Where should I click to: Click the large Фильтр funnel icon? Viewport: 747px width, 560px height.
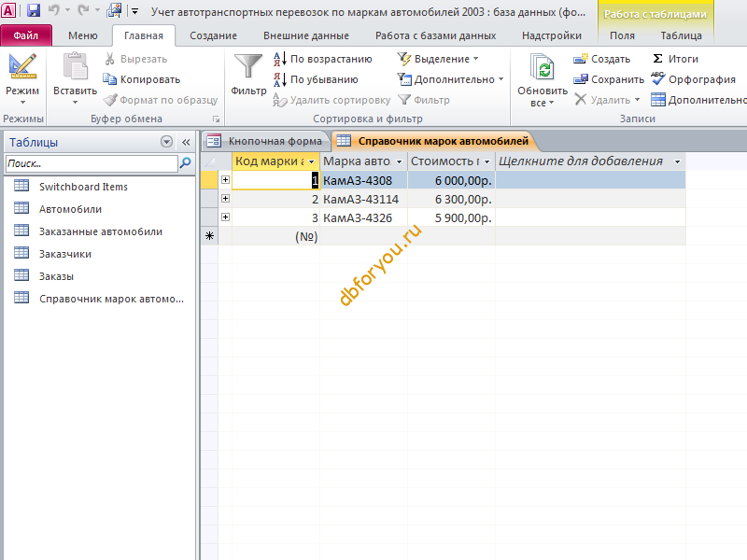click(x=248, y=66)
